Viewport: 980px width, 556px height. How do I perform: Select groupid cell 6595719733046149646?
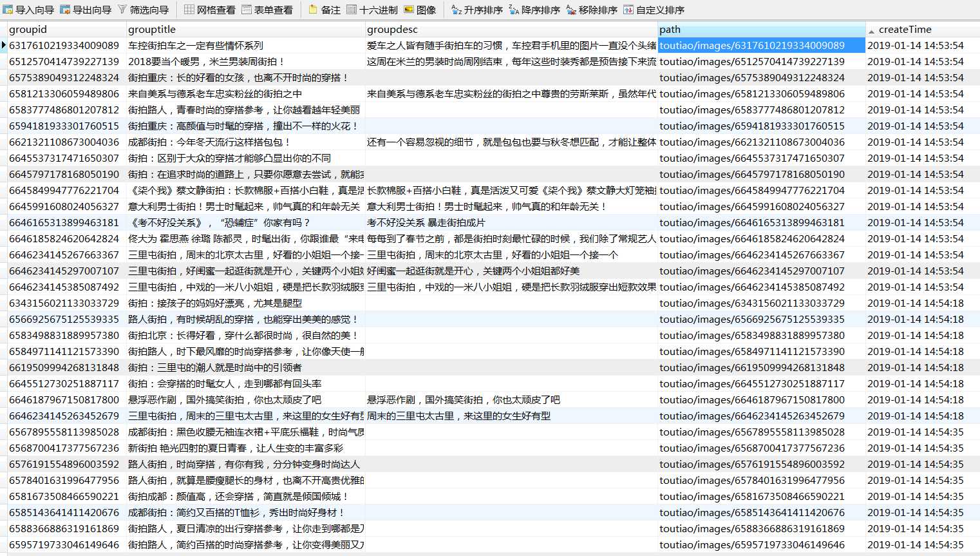66,544
